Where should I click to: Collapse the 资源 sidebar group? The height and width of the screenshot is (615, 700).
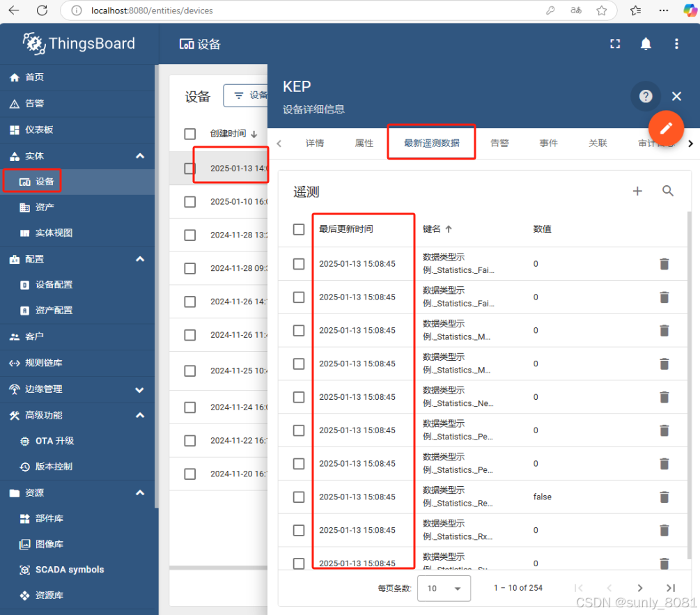(140, 492)
